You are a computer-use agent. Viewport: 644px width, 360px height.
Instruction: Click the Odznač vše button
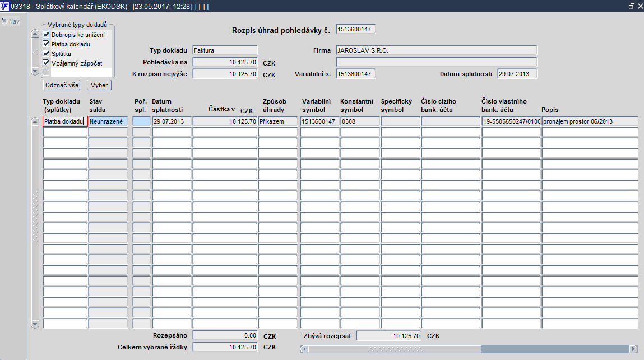click(x=62, y=85)
